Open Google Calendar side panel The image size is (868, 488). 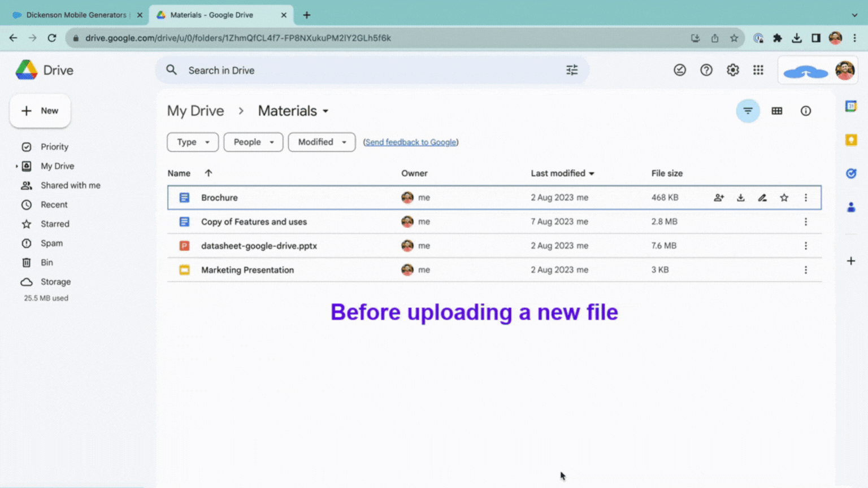(852, 106)
